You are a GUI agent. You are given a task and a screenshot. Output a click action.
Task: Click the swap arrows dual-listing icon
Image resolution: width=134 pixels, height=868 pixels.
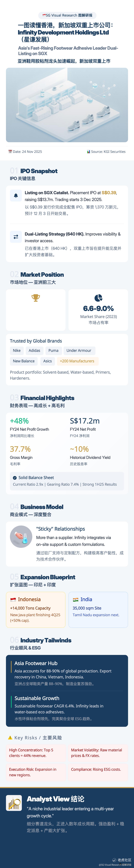click(16, 237)
